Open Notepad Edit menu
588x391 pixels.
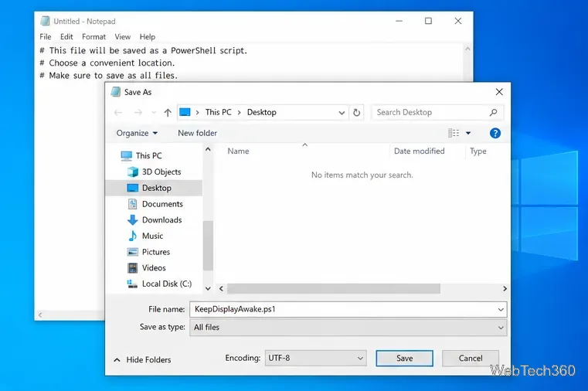(66, 37)
